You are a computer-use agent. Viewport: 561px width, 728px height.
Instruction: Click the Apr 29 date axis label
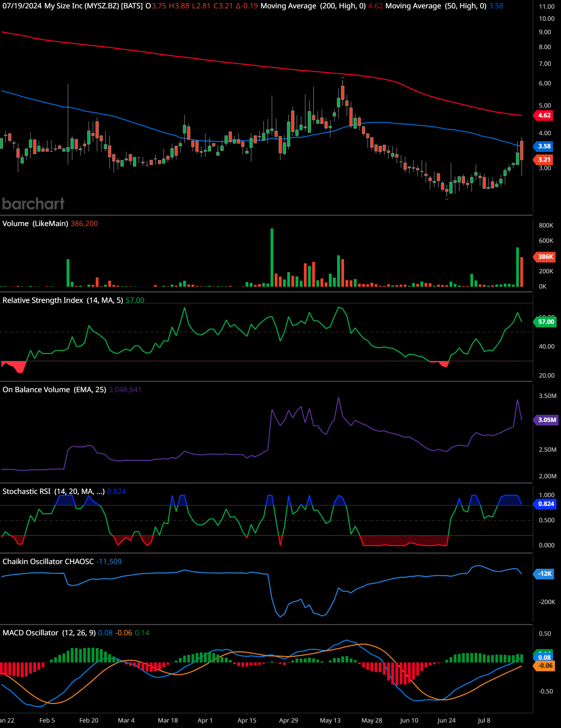288,720
